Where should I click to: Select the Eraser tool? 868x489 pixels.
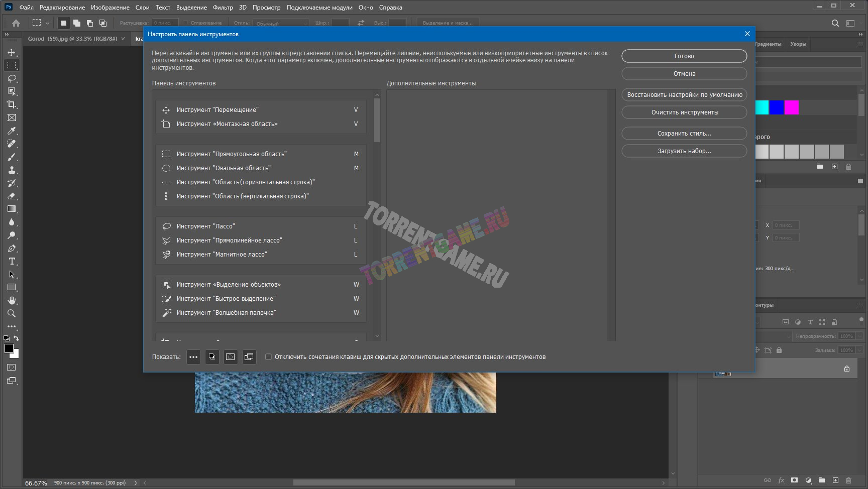click(12, 196)
